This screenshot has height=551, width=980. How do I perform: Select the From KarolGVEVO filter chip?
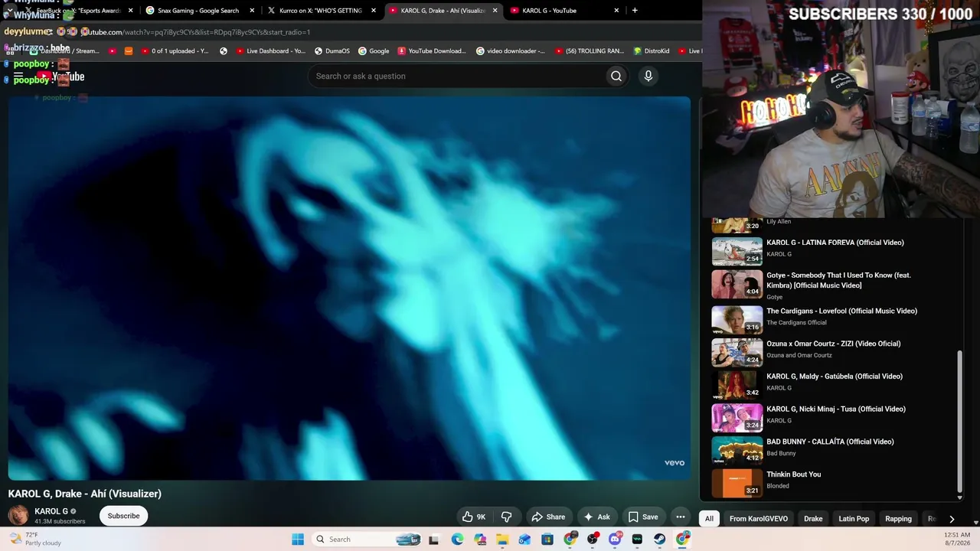pyautogui.click(x=758, y=519)
